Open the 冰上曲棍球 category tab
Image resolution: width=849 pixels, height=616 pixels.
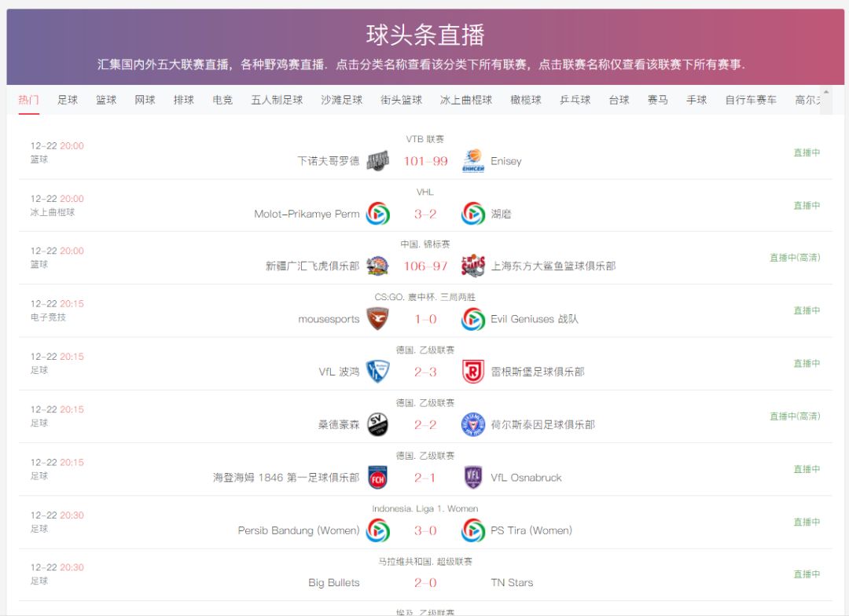(x=465, y=100)
